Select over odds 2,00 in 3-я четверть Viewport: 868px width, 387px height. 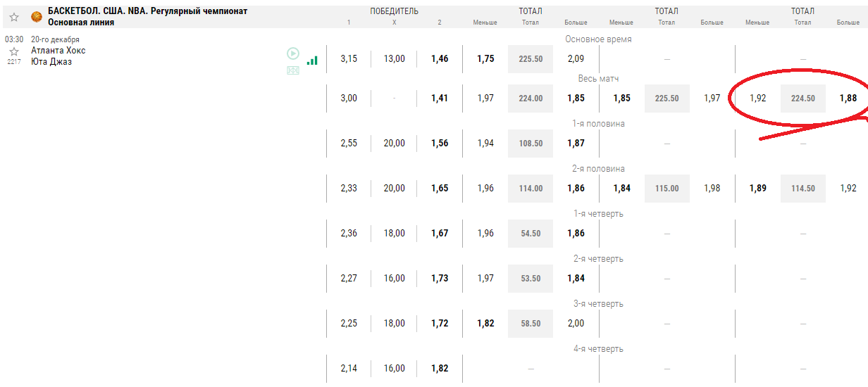(x=576, y=324)
